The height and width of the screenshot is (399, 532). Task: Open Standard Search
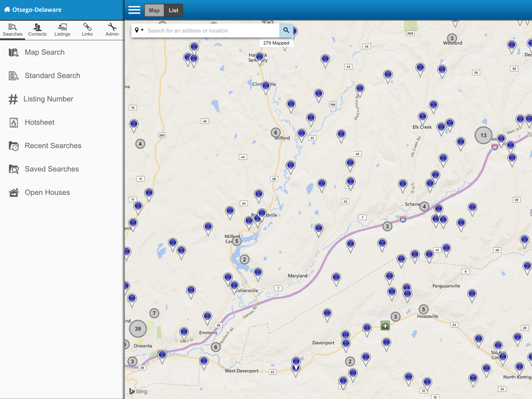[x=52, y=76]
